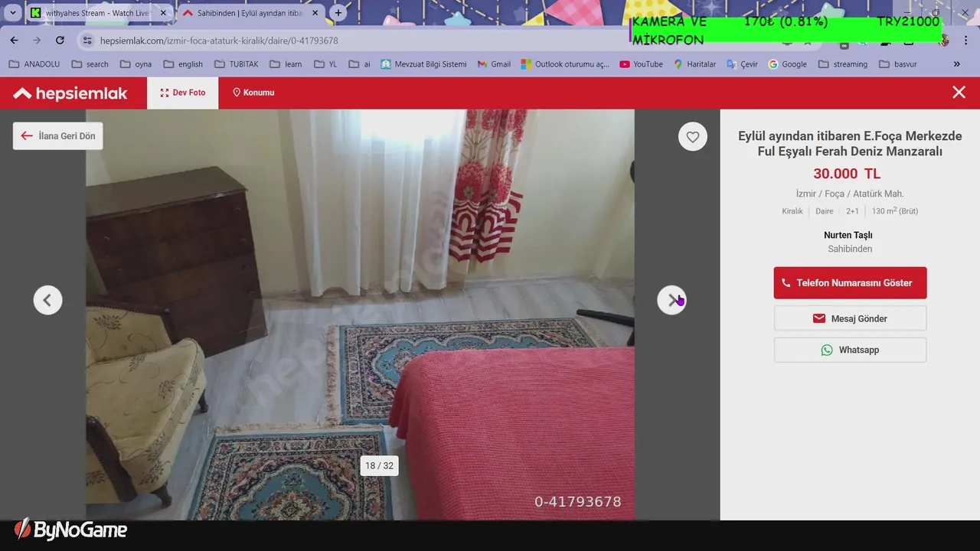Expand more bookmarks chevron
Screen dimensions: 980x551
[956, 64]
